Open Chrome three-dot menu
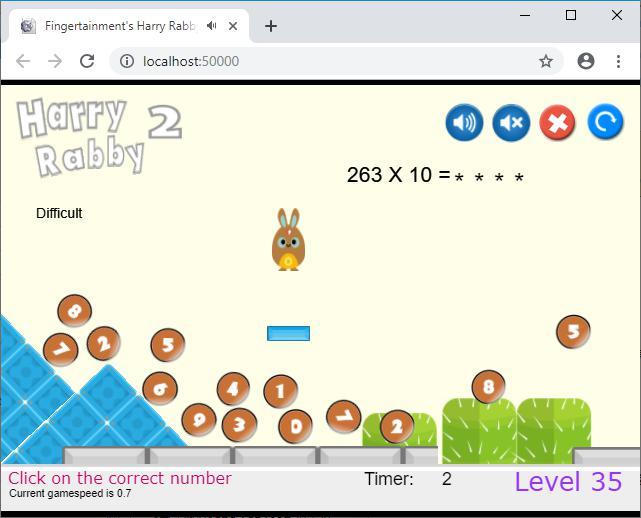This screenshot has width=641, height=518. click(x=618, y=61)
